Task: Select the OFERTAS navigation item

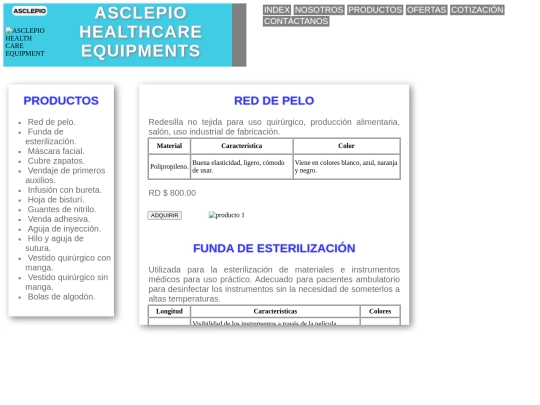Action: [426, 10]
